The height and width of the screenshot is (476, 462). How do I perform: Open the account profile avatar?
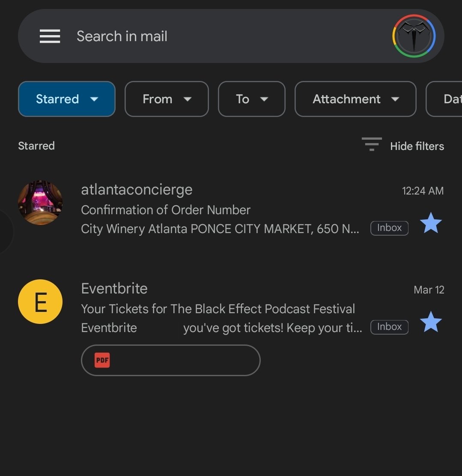click(414, 36)
